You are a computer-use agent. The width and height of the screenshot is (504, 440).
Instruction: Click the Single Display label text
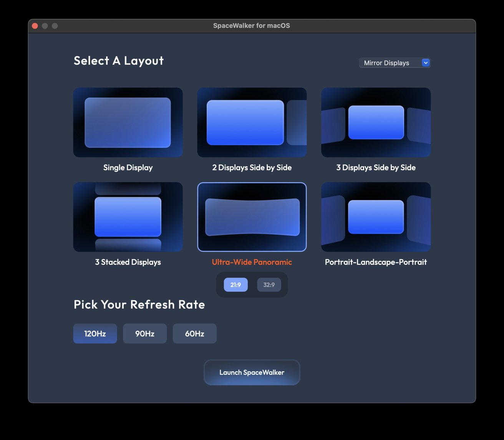pos(128,167)
